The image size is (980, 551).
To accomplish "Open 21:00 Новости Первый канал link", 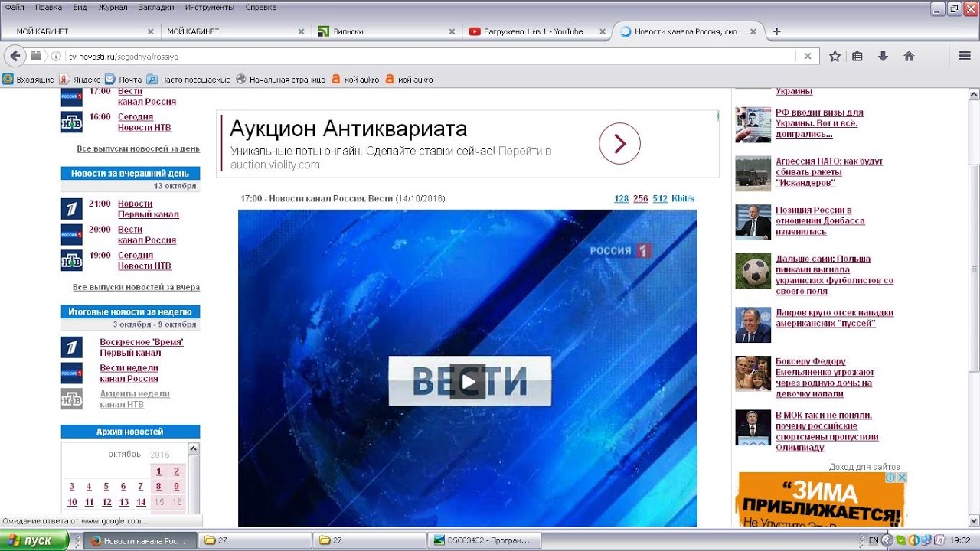I will point(148,209).
